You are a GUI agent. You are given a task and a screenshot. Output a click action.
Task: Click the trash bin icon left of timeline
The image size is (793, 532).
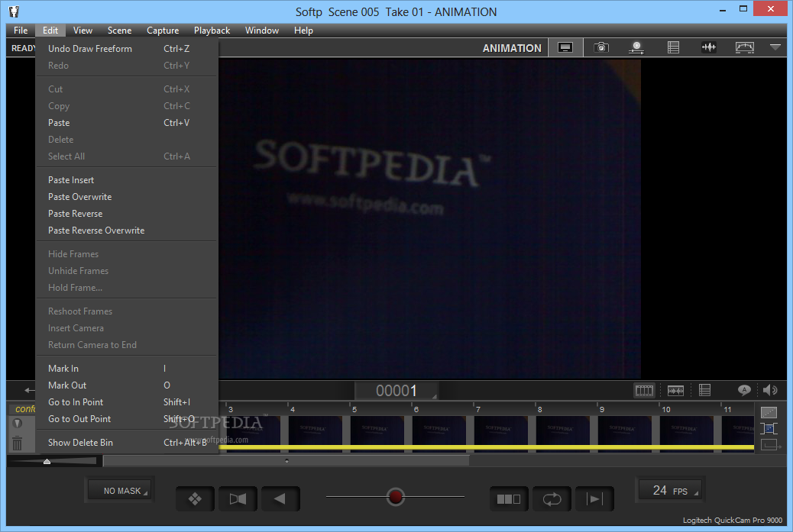(x=18, y=443)
